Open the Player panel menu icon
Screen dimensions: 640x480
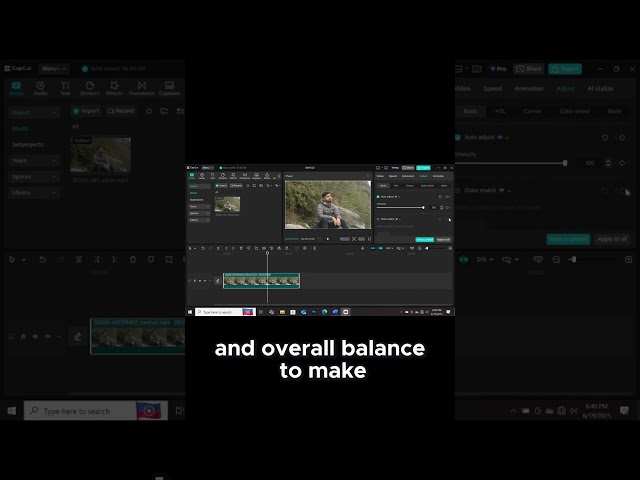[368, 176]
